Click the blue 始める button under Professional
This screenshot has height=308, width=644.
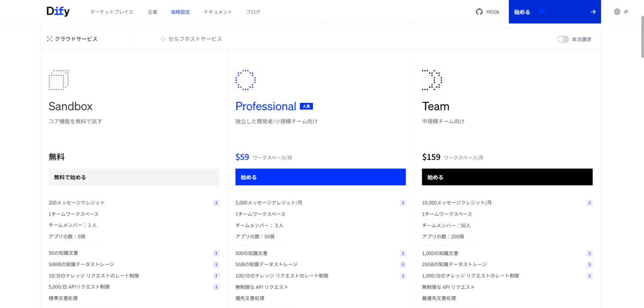[320, 177]
